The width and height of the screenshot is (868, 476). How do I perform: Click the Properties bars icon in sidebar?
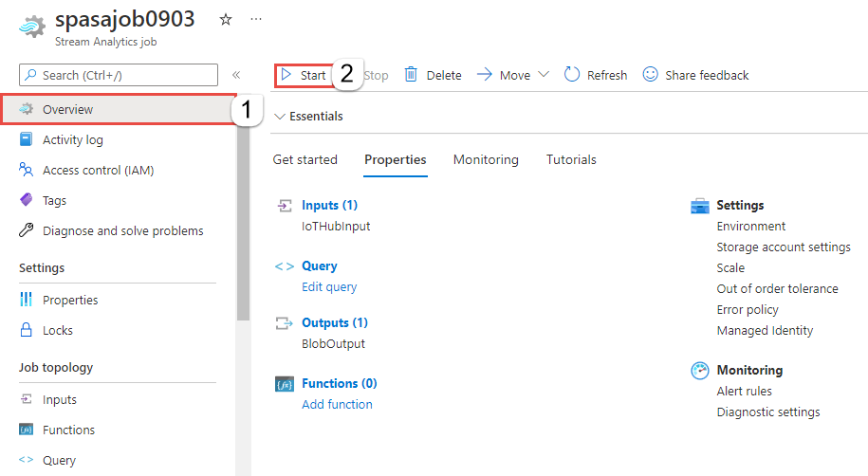pyautogui.click(x=26, y=300)
